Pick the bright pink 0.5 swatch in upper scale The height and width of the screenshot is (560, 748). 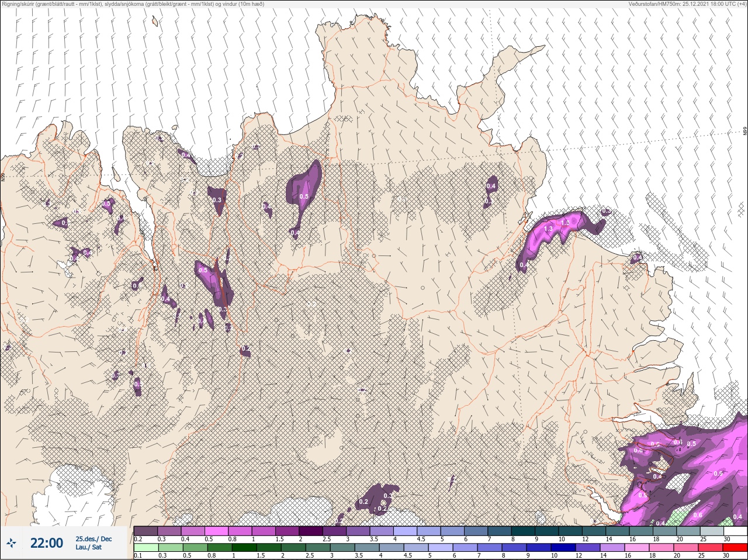[x=216, y=531]
